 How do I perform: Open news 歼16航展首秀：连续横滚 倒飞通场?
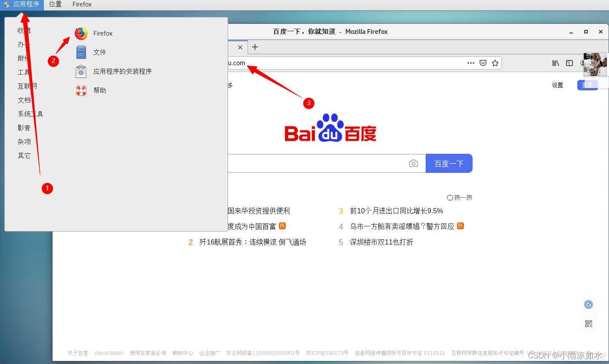tap(253, 242)
